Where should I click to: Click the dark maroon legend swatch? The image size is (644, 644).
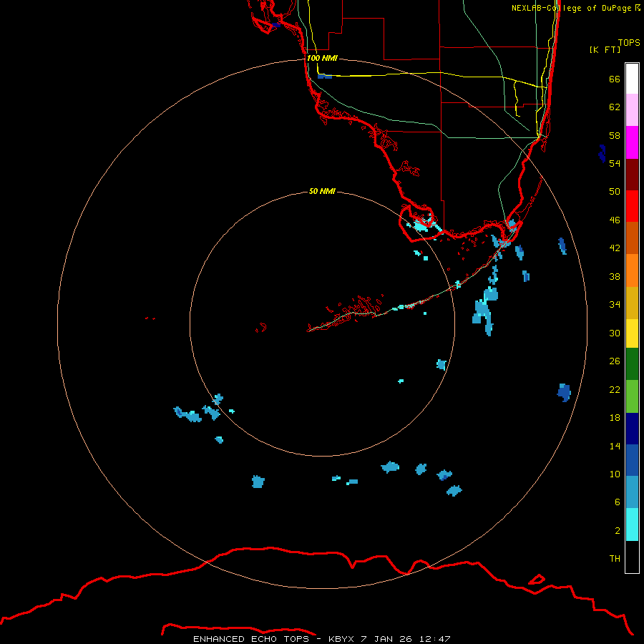(x=632, y=175)
